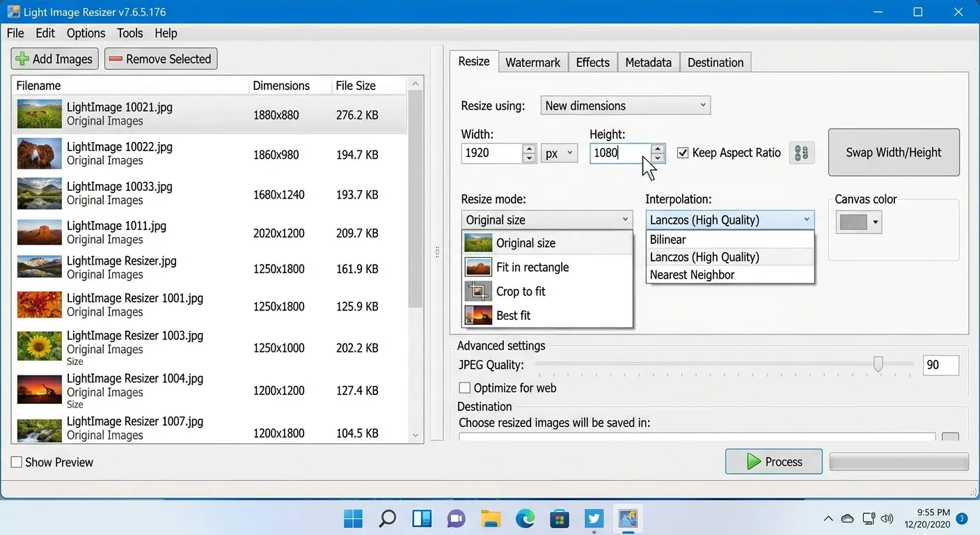Select the sunflower thumbnail of Resizer 1003.jpg
Viewport: 980px width, 535px height.
point(40,346)
